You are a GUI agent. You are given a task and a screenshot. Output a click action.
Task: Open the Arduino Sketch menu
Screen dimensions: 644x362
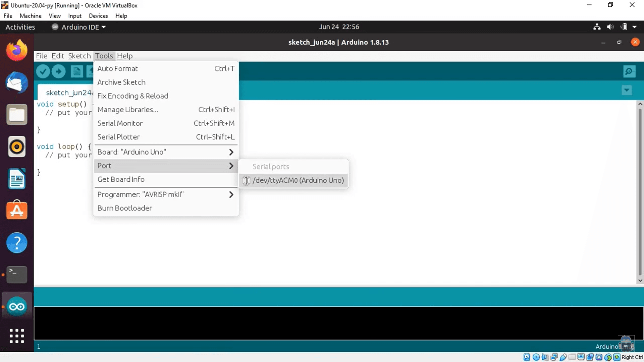pos(79,56)
